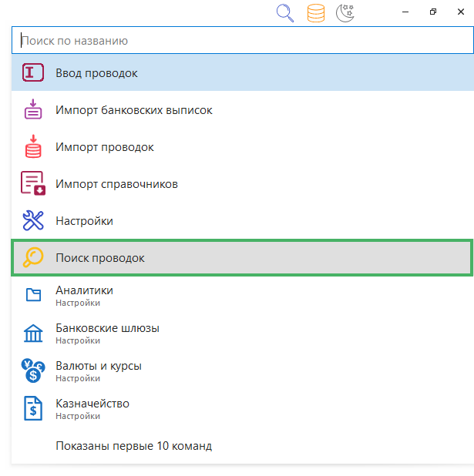The width and height of the screenshot is (474, 476).
Task: Toggle night mode moon icon
Action: point(345,12)
